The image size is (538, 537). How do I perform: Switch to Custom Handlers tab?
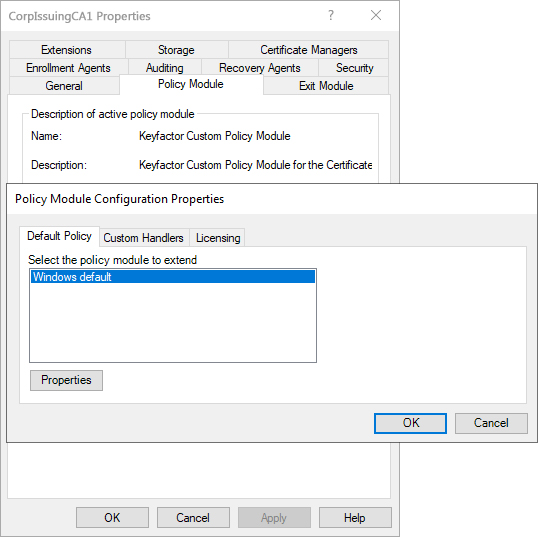143,238
